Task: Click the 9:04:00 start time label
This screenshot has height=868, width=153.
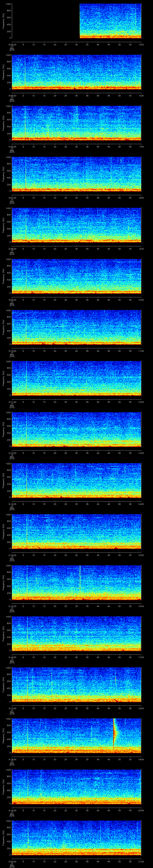Action: click(12, 44)
